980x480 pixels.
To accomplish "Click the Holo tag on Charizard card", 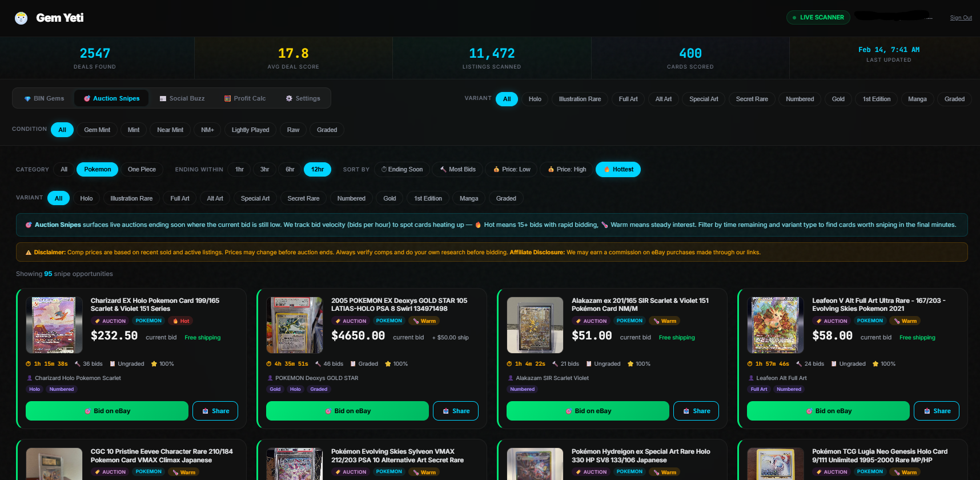I will (x=35, y=389).
